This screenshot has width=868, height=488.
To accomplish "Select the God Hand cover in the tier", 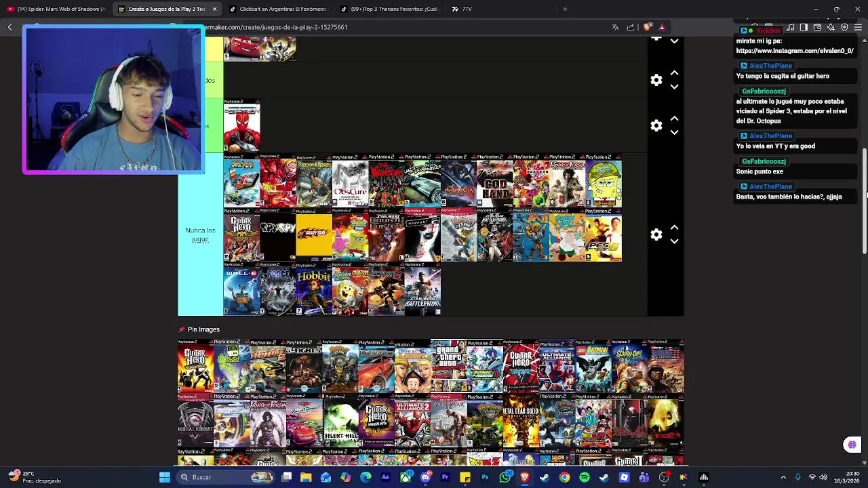I will 495,181.
